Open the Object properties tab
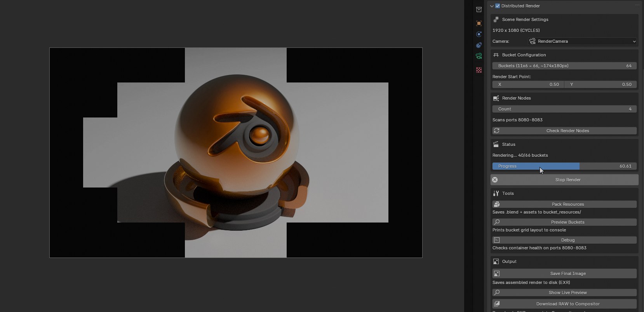This screenshot has width=644, height=312. pos(479,23)
